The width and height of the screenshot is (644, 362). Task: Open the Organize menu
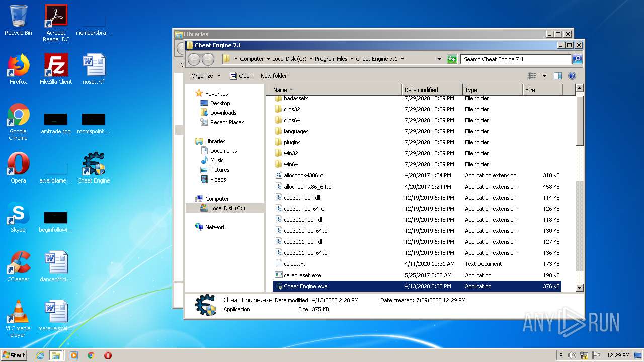pos(206,76)
